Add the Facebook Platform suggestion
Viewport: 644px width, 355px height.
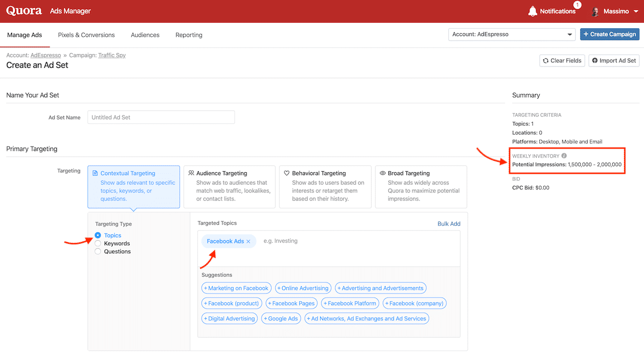coord(351,304)
